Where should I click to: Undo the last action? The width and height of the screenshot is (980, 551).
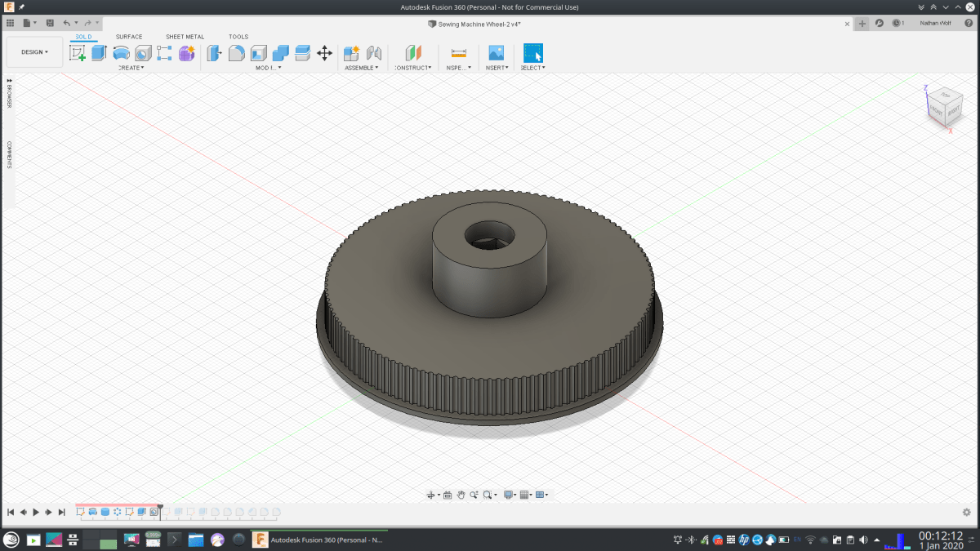[67, 23]
